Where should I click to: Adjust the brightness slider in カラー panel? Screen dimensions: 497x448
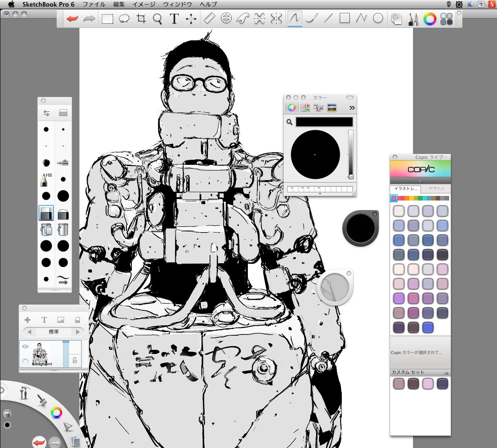coord(351,154)
